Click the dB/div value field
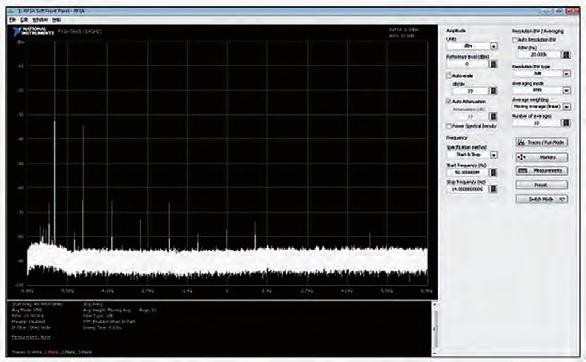Image resolution: width=586 pixels, height=362 pixels. click(x=471, y=91)
